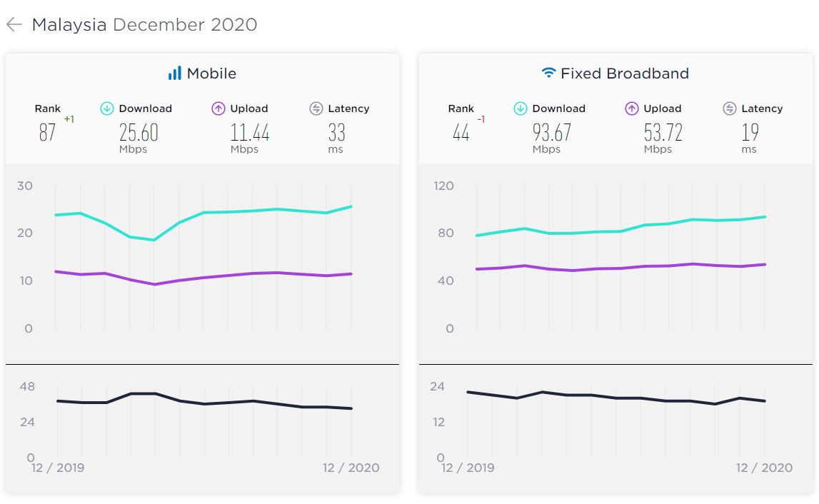This screenshot has height=504, width=819.
Task: Click the Mobile Latency icon
Action: (316, 109)
